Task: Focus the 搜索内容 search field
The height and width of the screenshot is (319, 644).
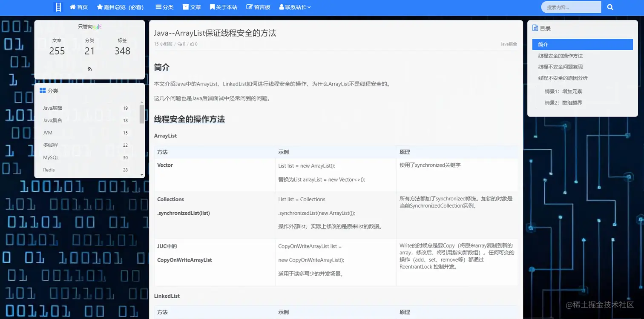Action: pos(571,7)
